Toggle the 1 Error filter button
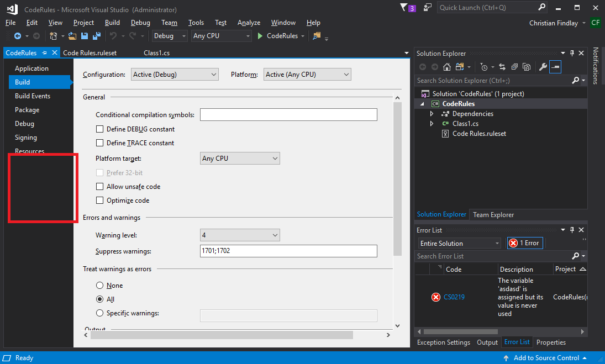605x364 pixels. click(525, 243)
